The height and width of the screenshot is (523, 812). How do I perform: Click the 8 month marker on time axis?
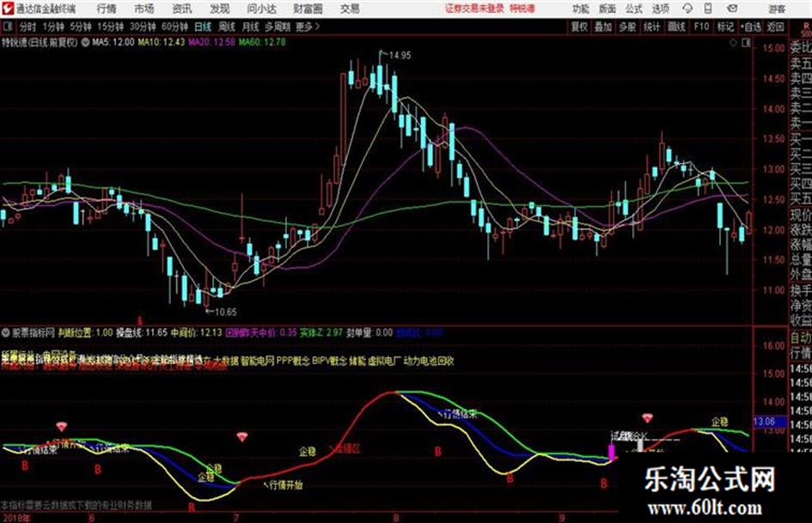tap(396, 517)
